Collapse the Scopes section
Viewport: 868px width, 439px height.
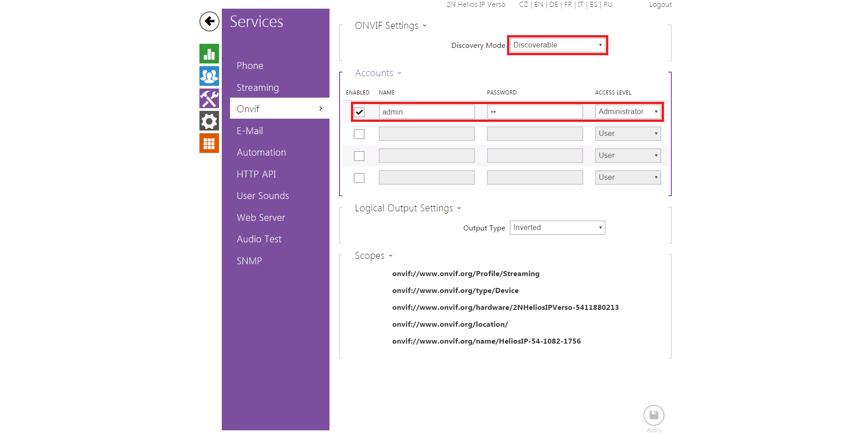pos(373,256)
